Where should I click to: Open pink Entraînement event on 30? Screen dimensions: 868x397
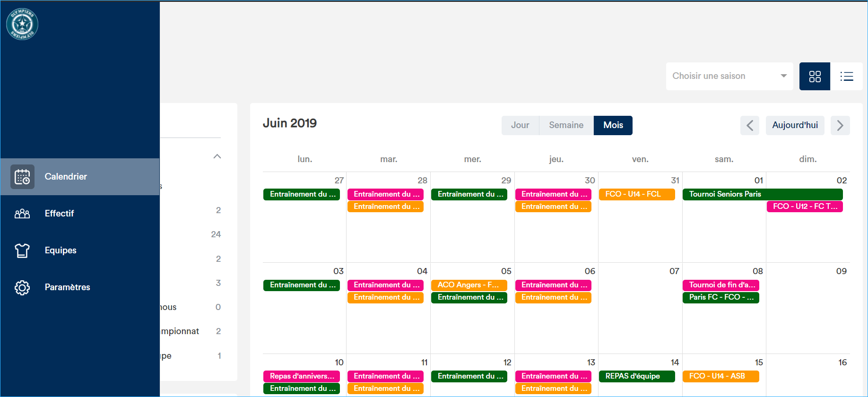click(553, 194)
